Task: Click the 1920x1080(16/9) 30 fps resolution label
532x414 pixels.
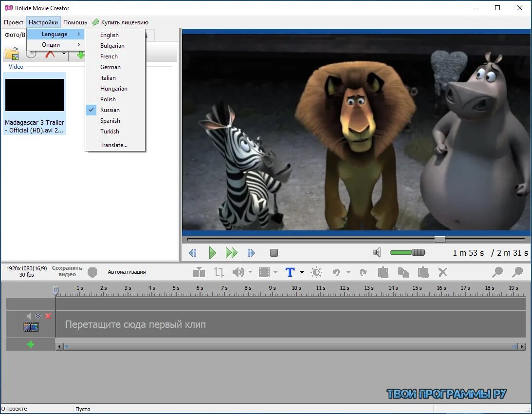Action: click(x=26, y=271)
